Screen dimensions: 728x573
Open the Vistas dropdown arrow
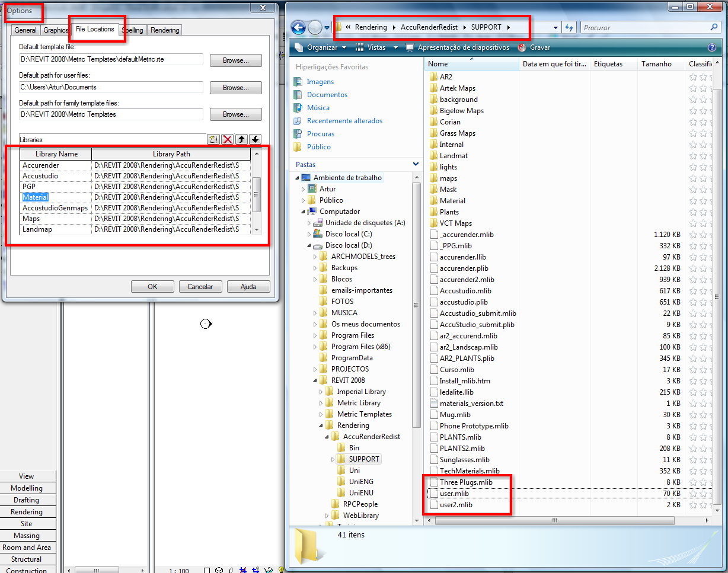[395, 47]
